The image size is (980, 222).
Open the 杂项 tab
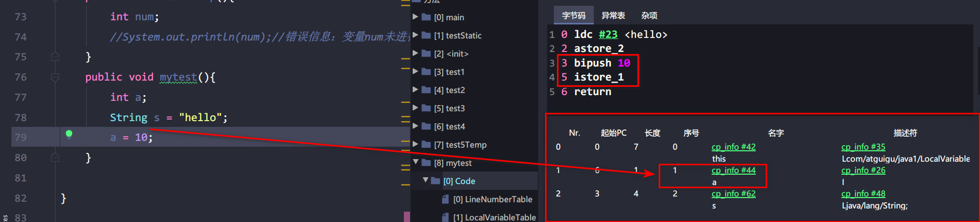pos(649,16)
